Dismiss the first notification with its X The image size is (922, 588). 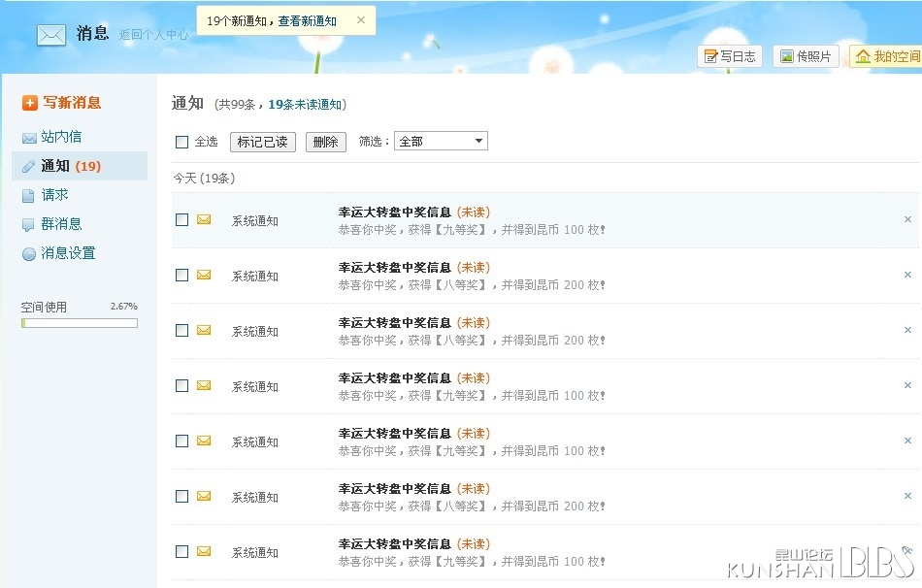click(x=907, y=219)
